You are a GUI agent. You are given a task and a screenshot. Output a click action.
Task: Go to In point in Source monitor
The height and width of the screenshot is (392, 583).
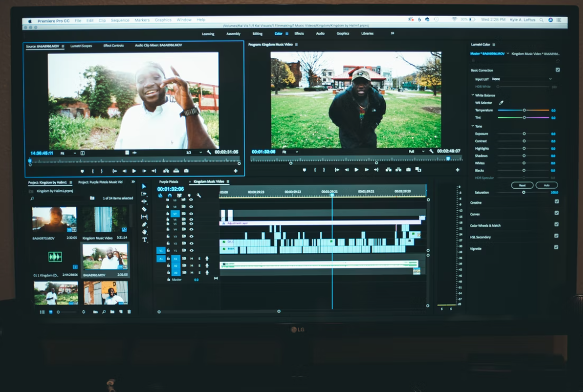coord(115,171)
